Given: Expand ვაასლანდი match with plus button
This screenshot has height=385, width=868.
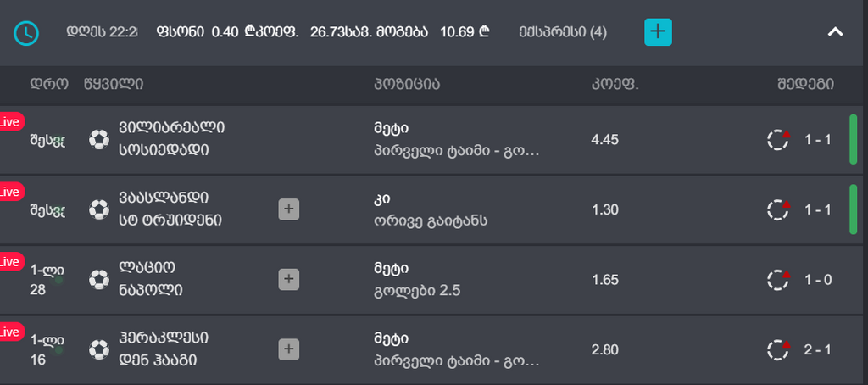Looking at the screenshot, I should click(x=289, y=209).
